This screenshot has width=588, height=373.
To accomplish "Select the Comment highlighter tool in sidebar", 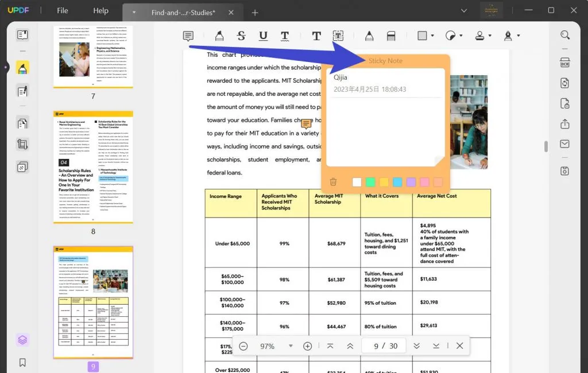I will (x=22, y=68).
